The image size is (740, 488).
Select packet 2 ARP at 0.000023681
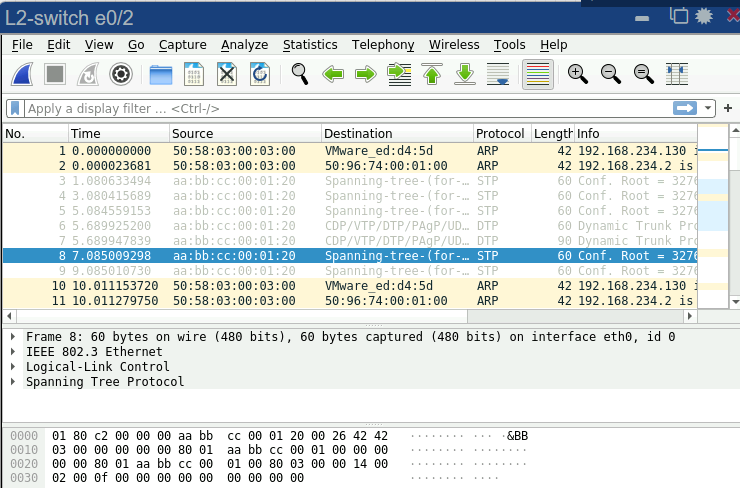350,166
